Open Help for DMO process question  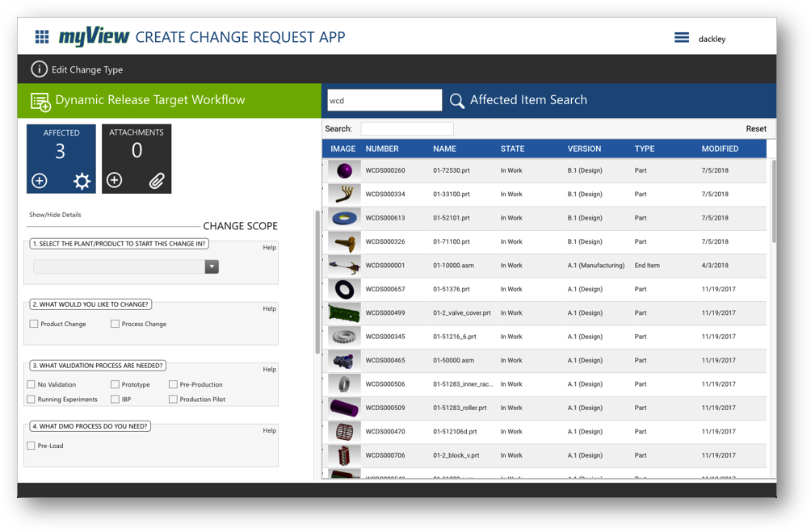pyautogui.click(x=269, y=430)
